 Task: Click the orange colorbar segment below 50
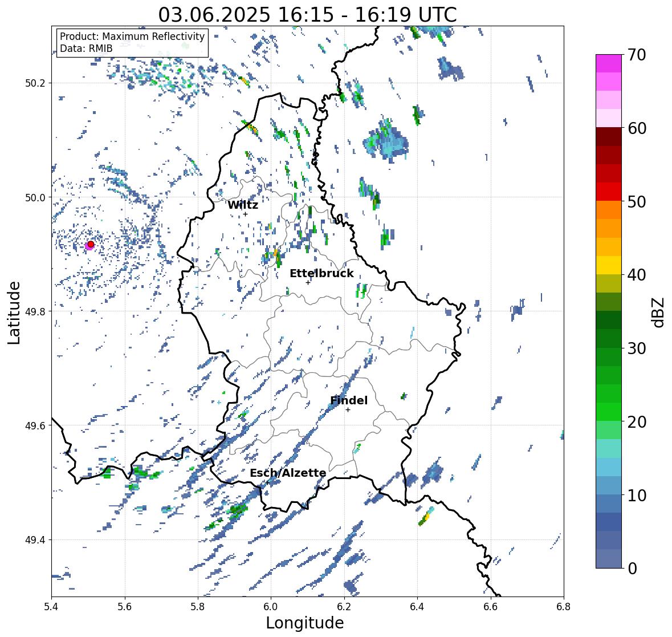point(609,210)
